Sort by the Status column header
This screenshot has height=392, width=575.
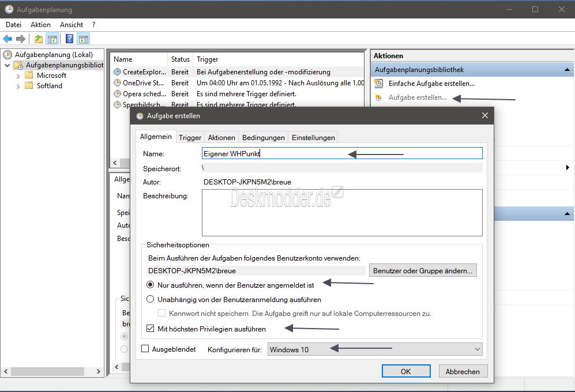(181, 59)
